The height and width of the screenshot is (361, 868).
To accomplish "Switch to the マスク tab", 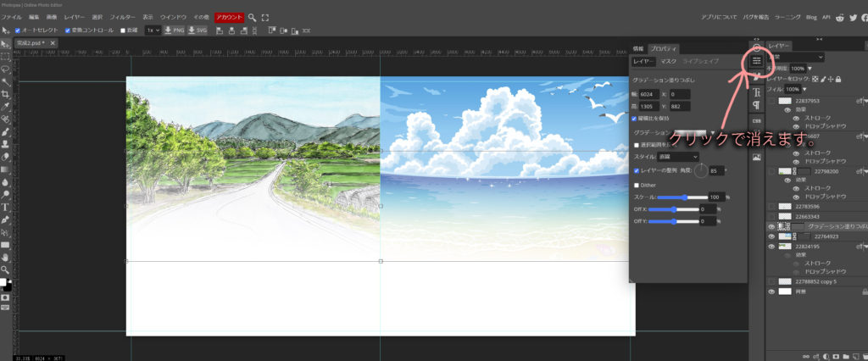I will (x=668, y=61).
